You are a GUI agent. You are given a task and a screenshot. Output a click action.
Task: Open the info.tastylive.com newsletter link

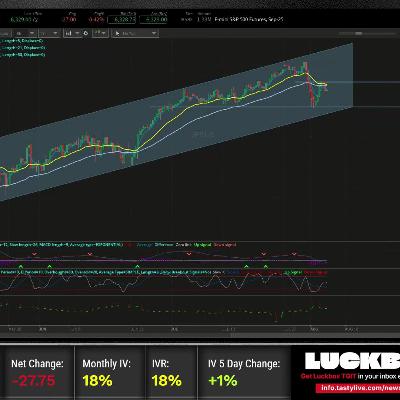click(359, 388)
